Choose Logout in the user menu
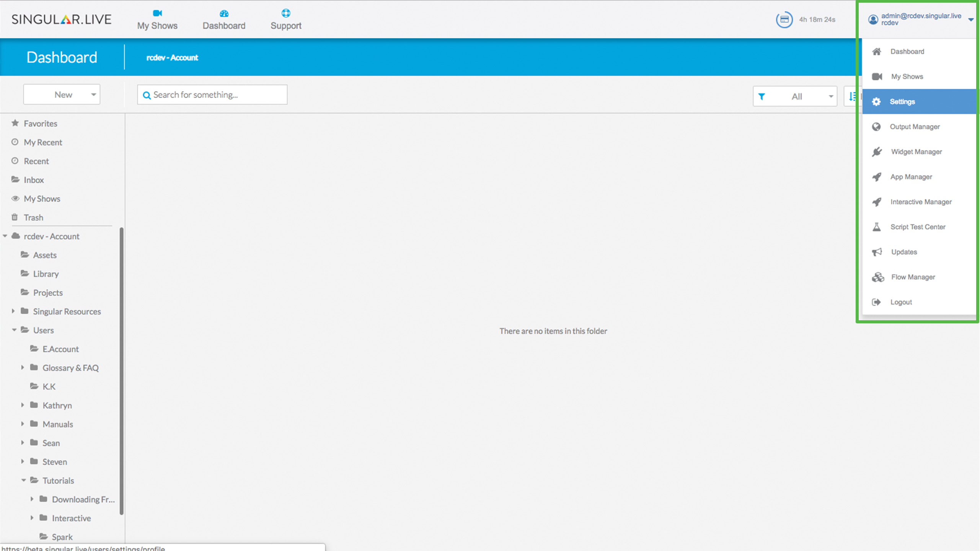 pos(919,302)
